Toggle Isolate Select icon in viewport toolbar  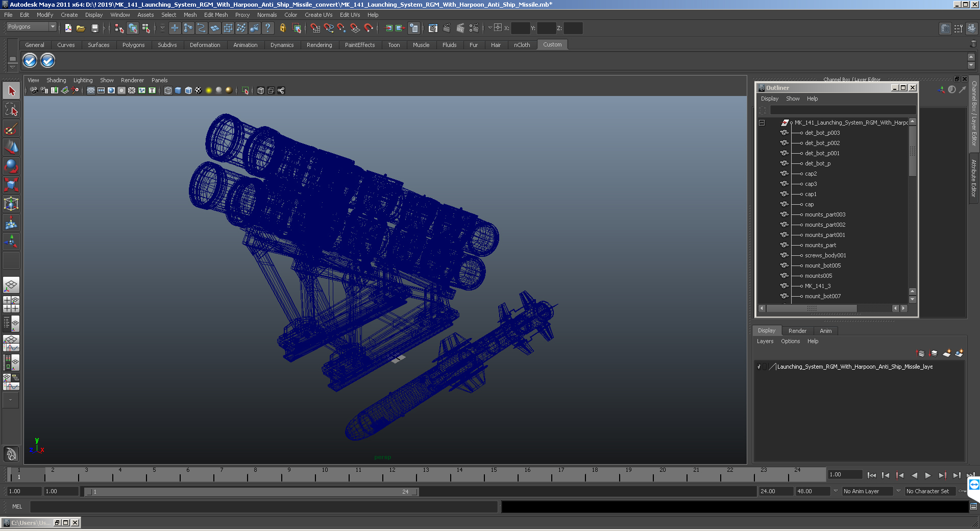246,90
